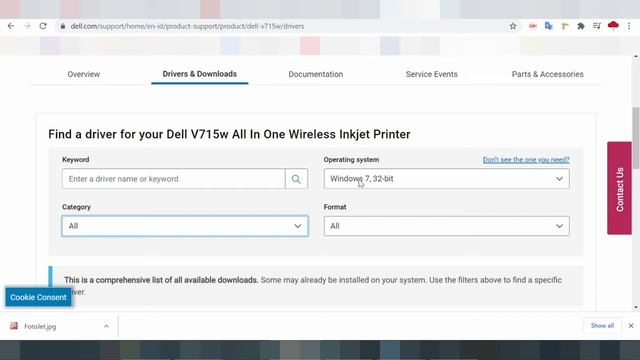Open the red extension icon in the toolbar
This screenshot has width=640, height=360.
pyautogui.click(x=533, y=26)
